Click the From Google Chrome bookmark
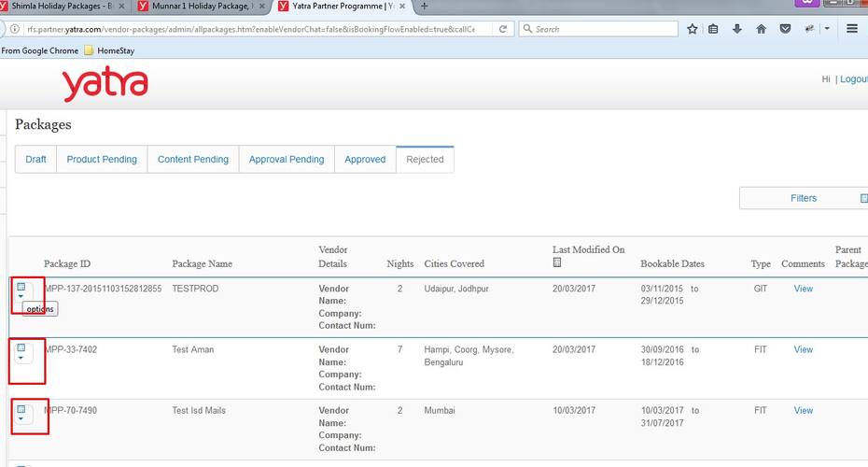 point(40,50)
